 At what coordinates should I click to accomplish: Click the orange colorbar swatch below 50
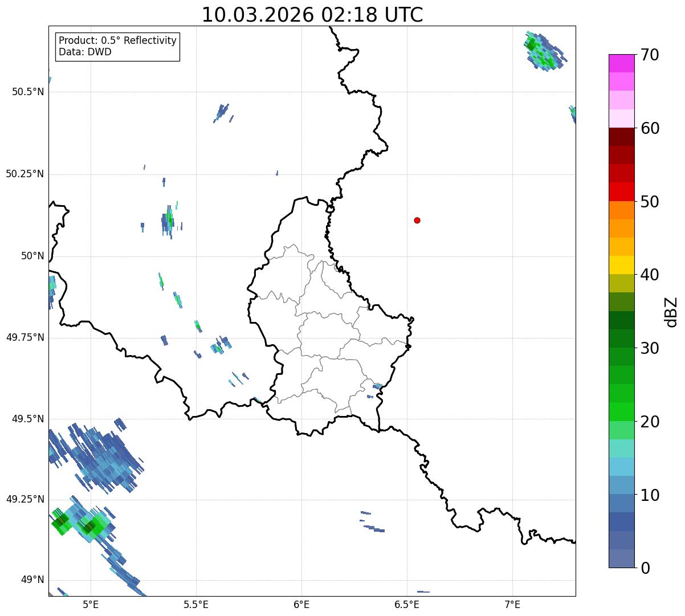point(621,210)
